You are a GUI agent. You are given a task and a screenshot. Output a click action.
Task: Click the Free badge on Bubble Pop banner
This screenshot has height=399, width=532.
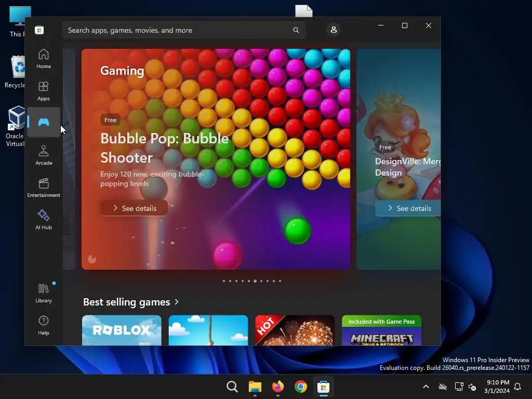pyautogui.click(x=110, y=120)
